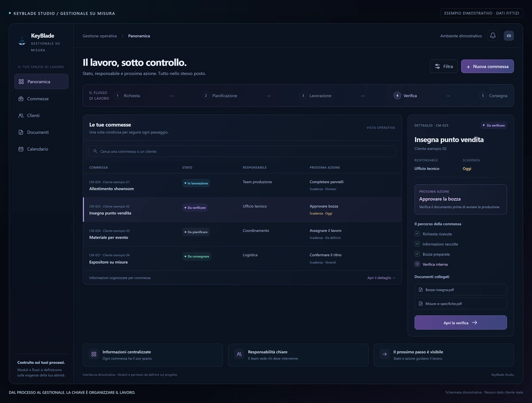Screen dimensions: 532x403
Task: Click the Documenti file icon
Action: pyautogui.click(x=21, y=132)
